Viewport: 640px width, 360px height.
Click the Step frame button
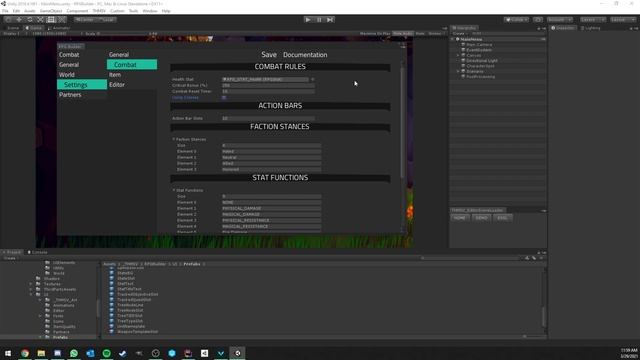point(330,20)
